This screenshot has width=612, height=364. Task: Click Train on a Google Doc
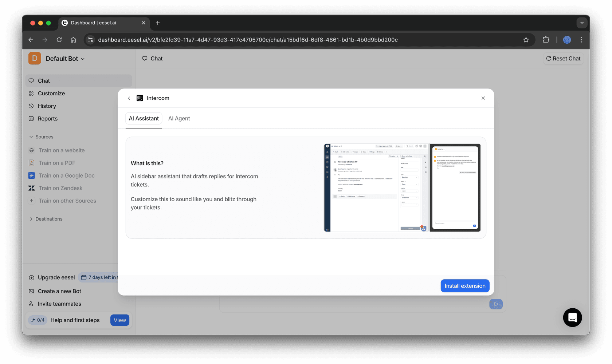tap(67, 175)
